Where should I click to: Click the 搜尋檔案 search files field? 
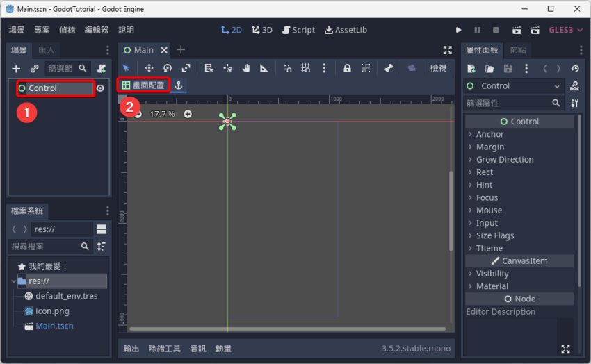pyautogui.click(x=51, y=247)
